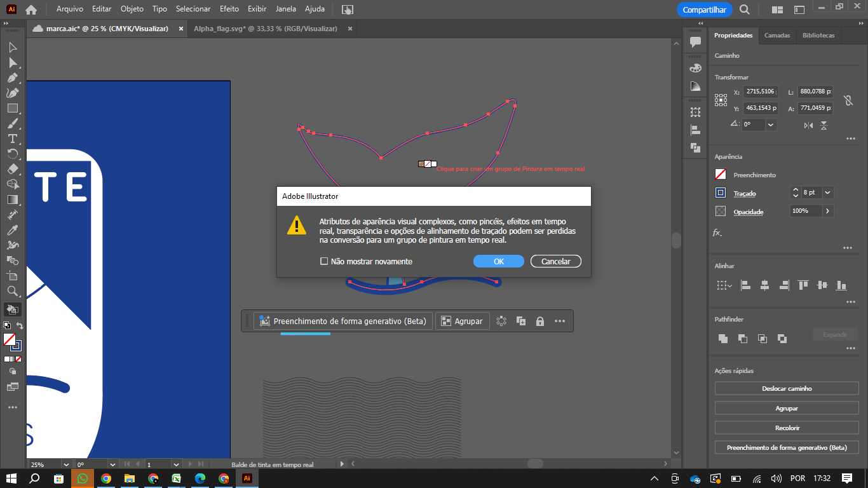The image size is (868, 488).
Task: Toggle constrain width and height proportions
Action: pos(848,100)
